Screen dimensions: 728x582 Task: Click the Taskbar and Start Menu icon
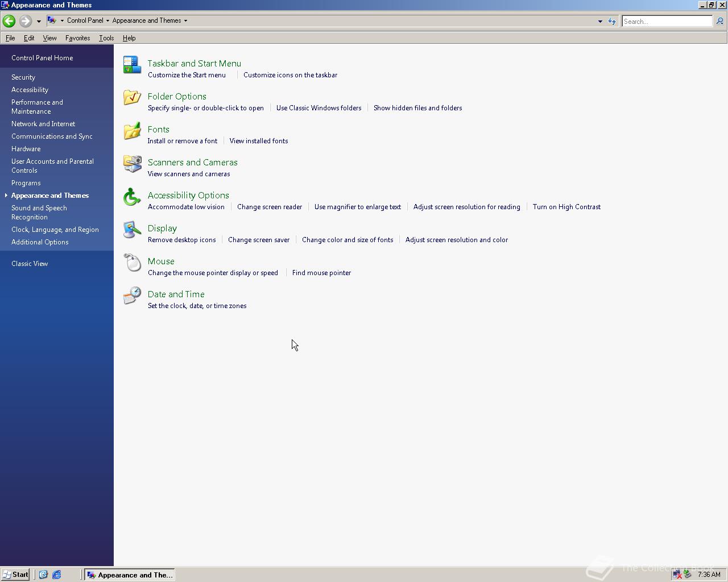tap(132, 65)
